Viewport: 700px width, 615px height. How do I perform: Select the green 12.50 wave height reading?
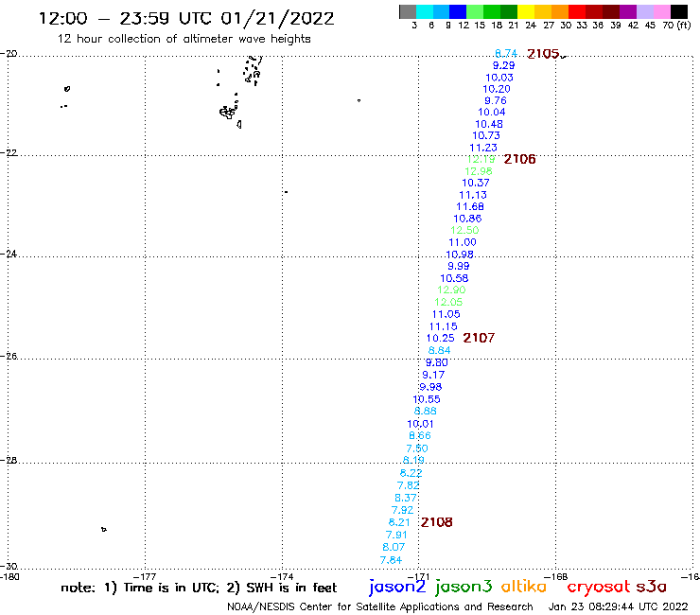[464, 230]
